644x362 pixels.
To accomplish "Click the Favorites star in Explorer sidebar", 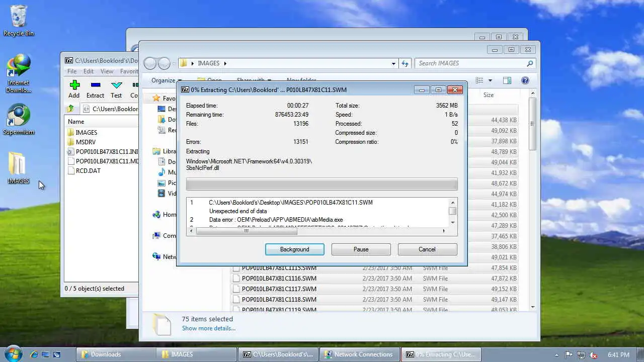I will [x=156, y=99].
